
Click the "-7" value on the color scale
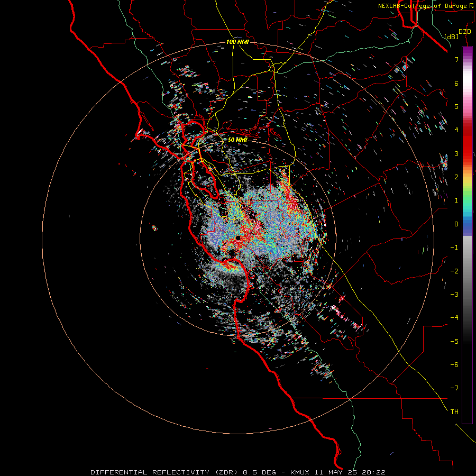[x=454, y=388]
